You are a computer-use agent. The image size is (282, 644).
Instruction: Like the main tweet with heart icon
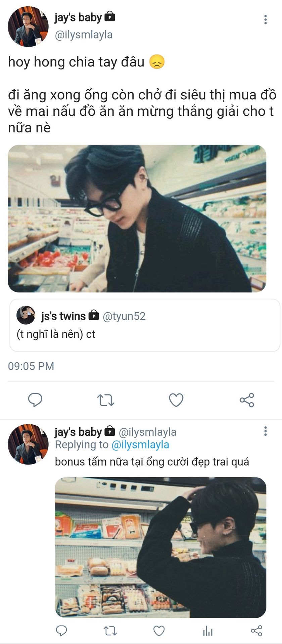click(176, 400)
